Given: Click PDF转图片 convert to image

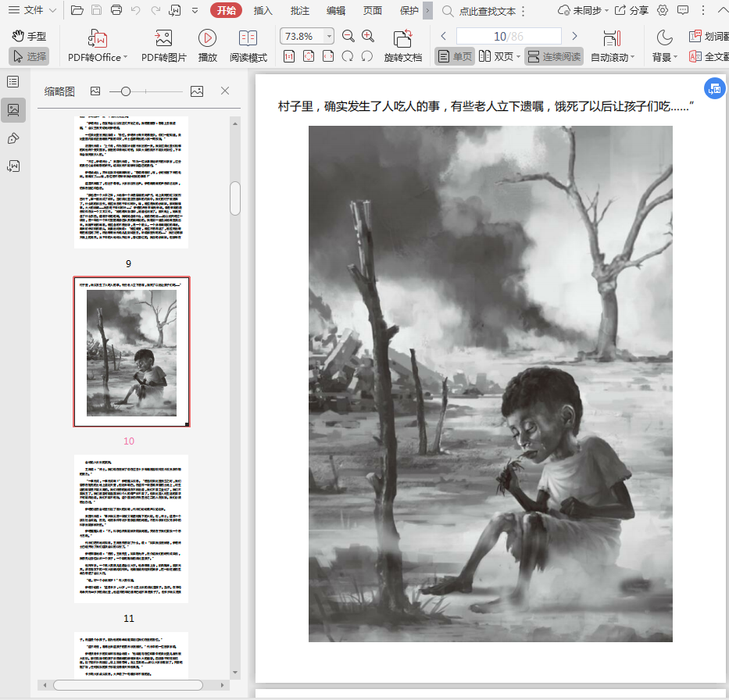Looking at the screenshot, I should click(x=163, y=46).
